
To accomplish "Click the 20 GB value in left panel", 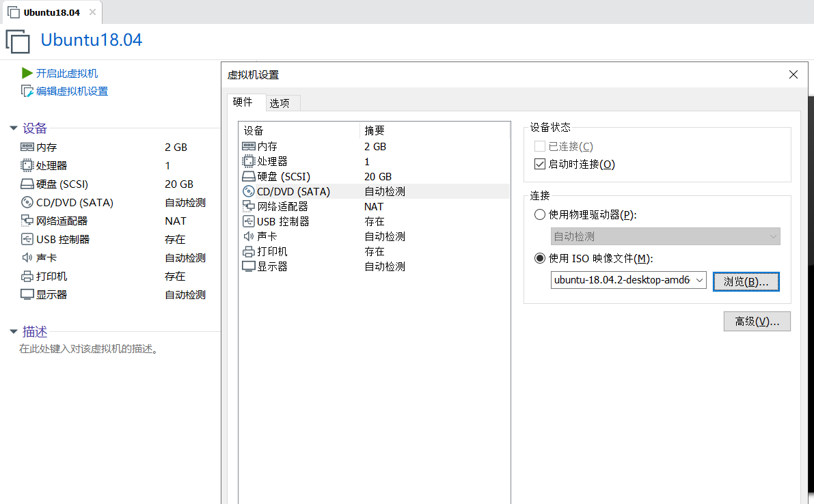I will [179, 184].
